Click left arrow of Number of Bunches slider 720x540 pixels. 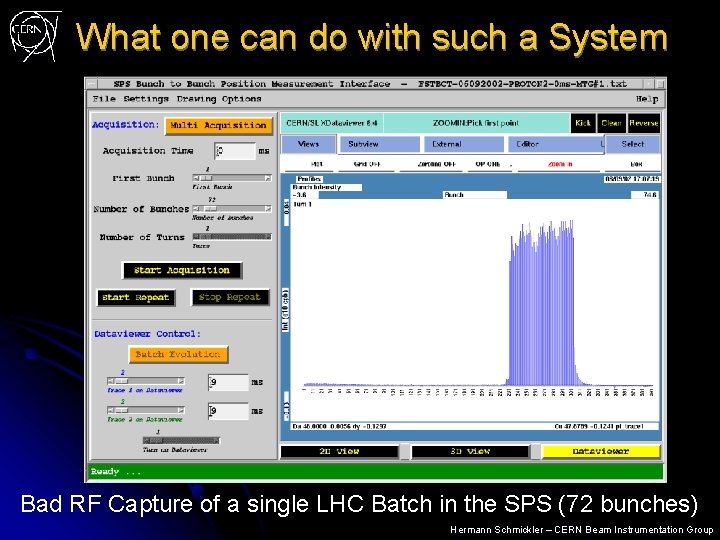196,209
